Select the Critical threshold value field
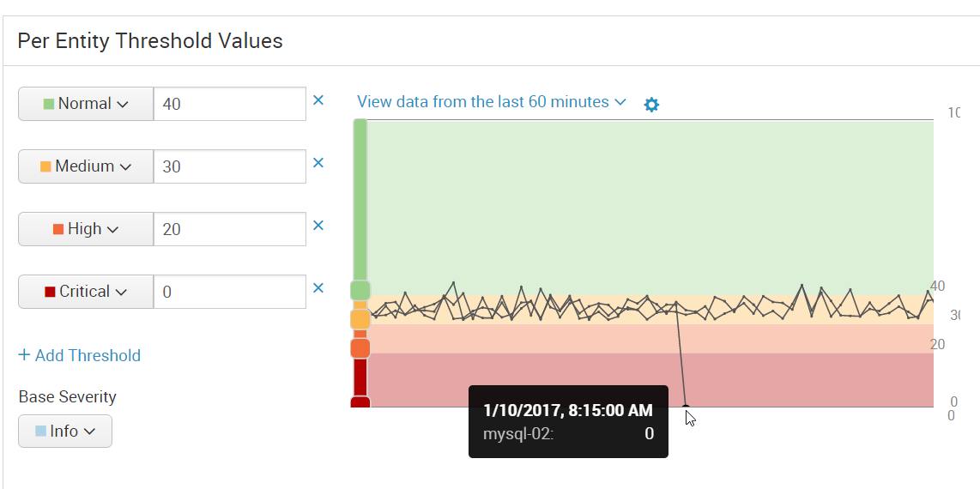Screen dimensions: 980x489 pos(229,292)
